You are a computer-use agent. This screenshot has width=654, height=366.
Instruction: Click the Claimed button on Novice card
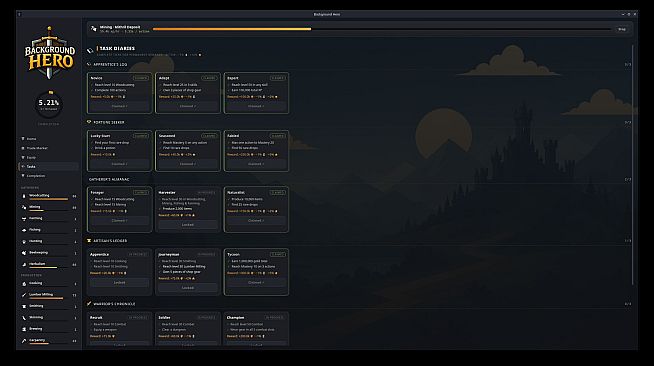coord(119,106)
